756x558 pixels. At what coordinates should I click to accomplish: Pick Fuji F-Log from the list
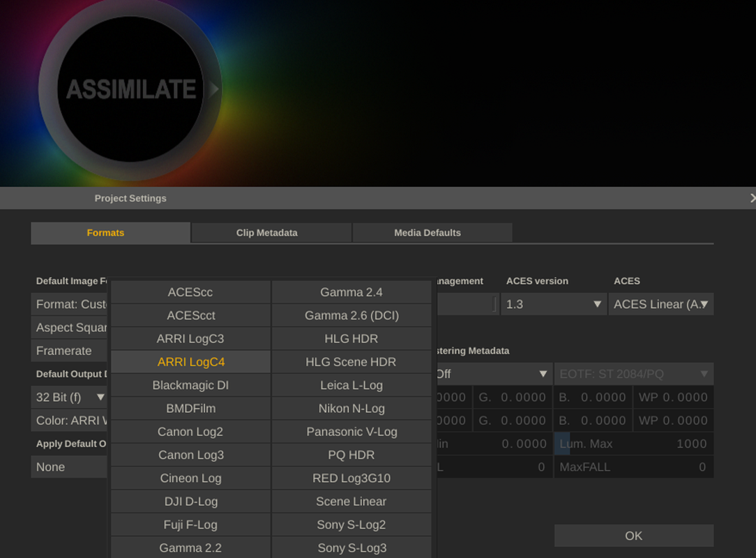coord(190,525)
